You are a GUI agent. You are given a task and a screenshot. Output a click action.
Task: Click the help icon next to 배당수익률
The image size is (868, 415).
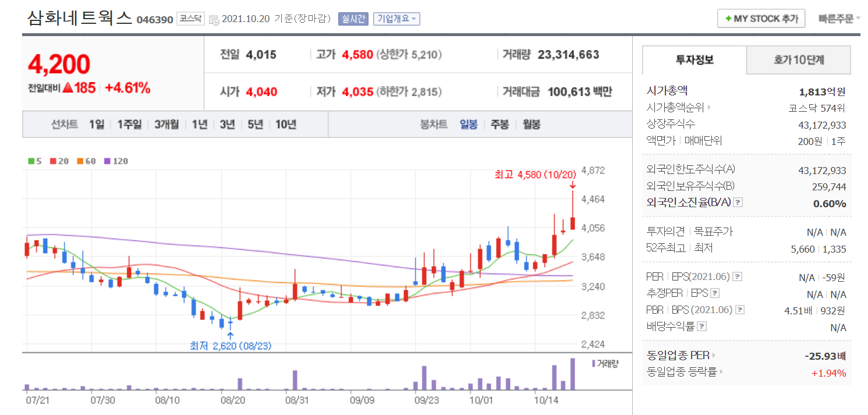701,327
